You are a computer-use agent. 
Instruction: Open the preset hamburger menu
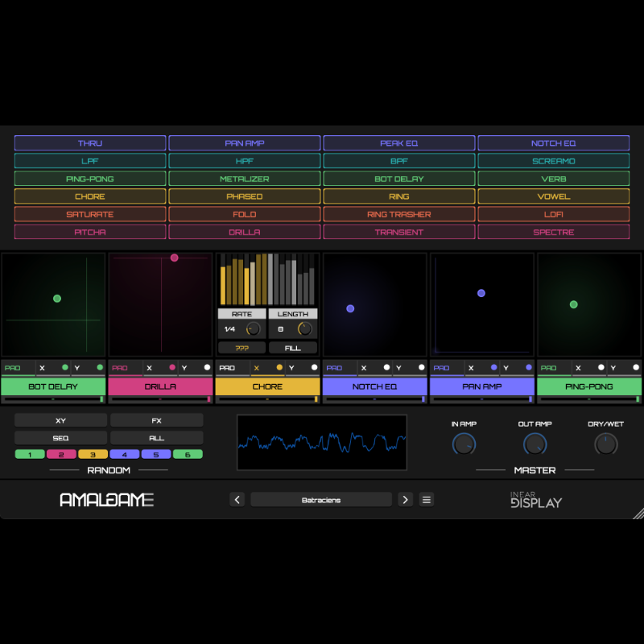427,499
